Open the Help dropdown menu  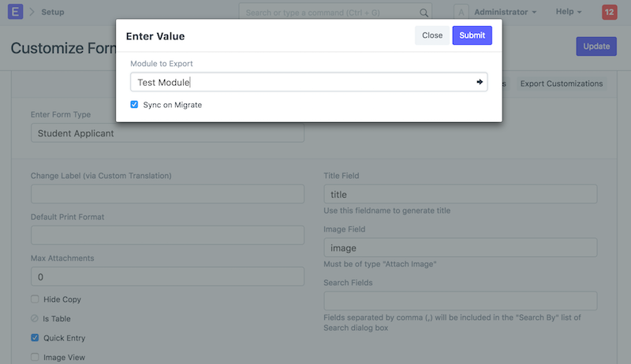tap(569, 12)
